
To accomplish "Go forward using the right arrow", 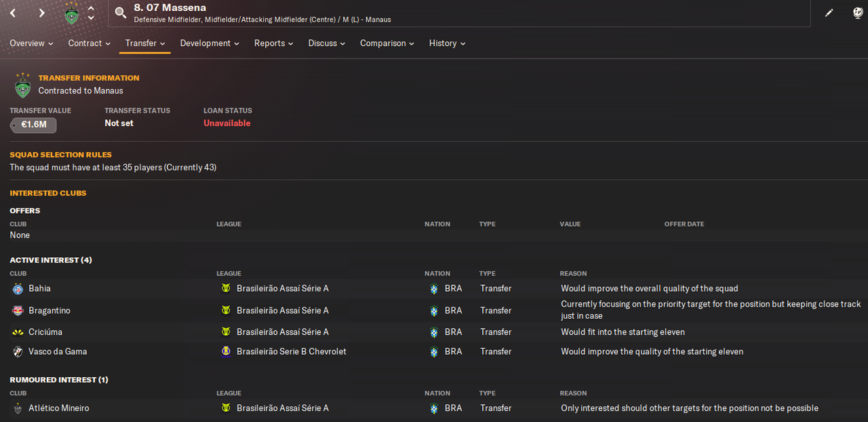I will click(x=42, y=13).
